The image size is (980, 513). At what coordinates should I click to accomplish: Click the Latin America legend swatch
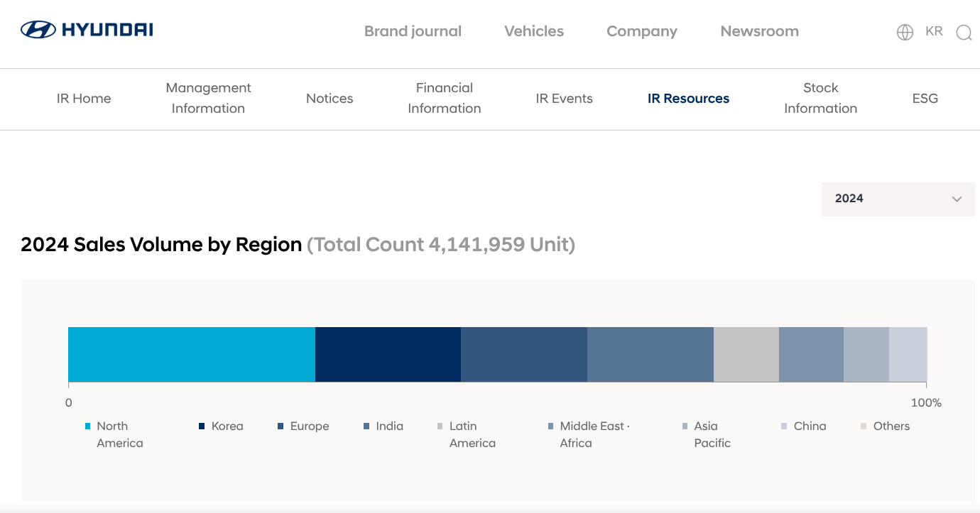click(x=440, y=426)
